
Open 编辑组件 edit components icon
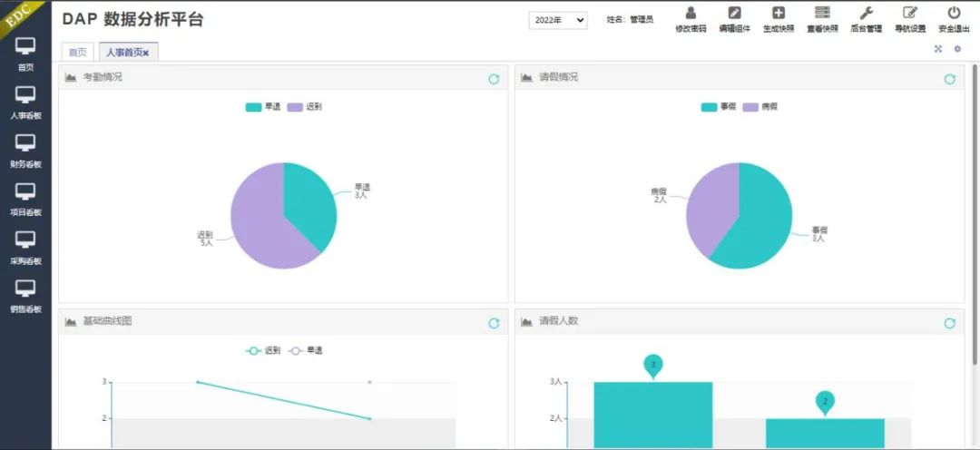tap(734, 13)
